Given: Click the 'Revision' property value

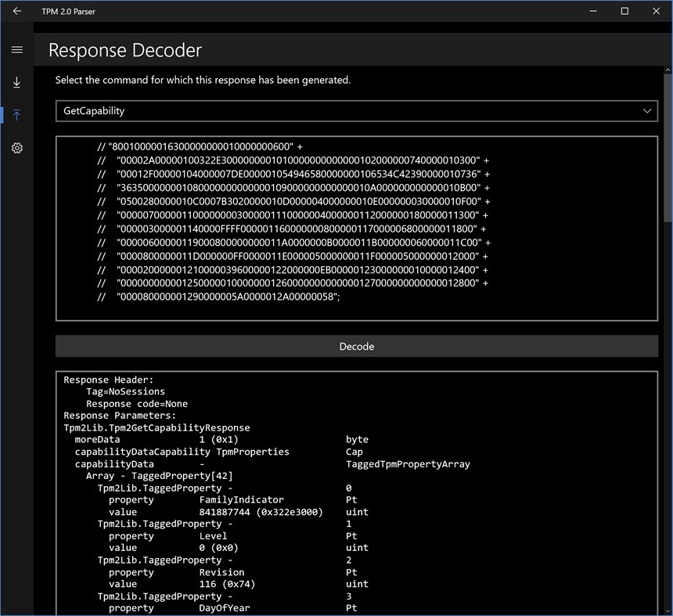Looking at the screenshot, I should (x=221, y=573).
